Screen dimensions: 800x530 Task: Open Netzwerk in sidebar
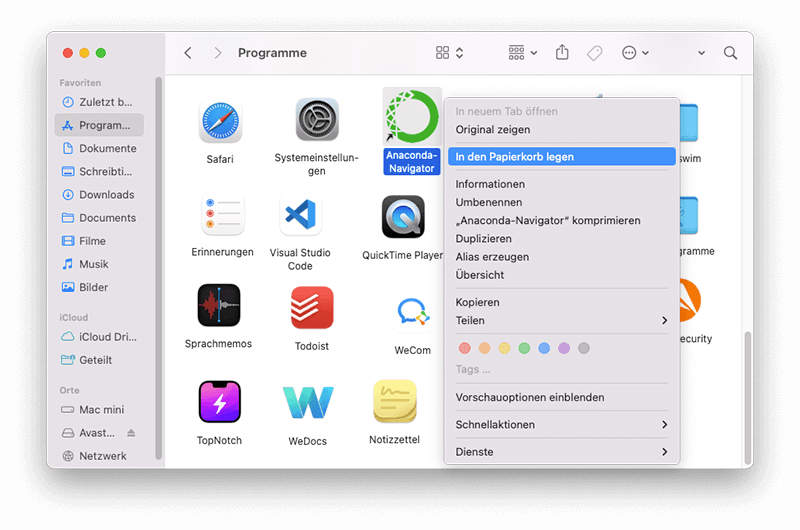click(99, 456)
